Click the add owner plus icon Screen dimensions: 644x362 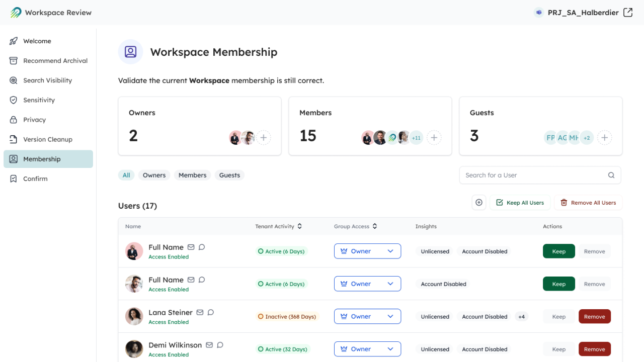pos(264,138)
